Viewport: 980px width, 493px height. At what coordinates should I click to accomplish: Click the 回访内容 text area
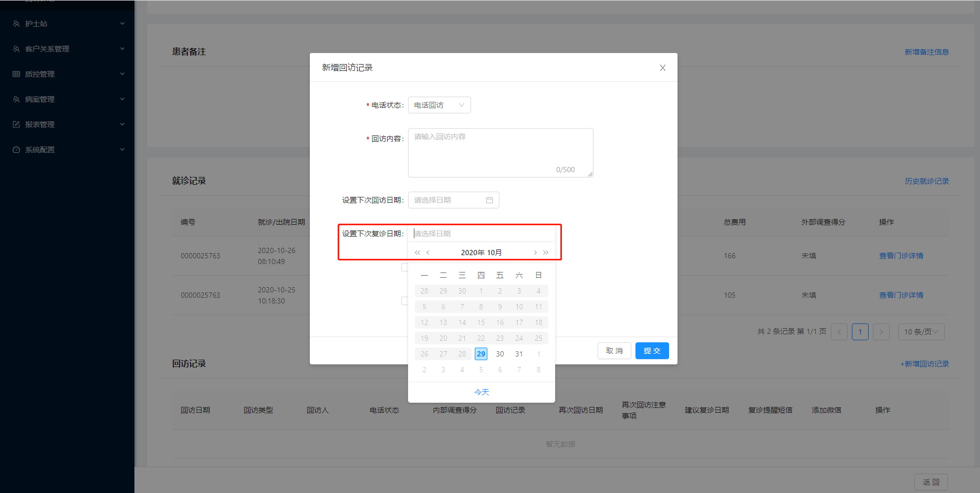click(501, 153)
